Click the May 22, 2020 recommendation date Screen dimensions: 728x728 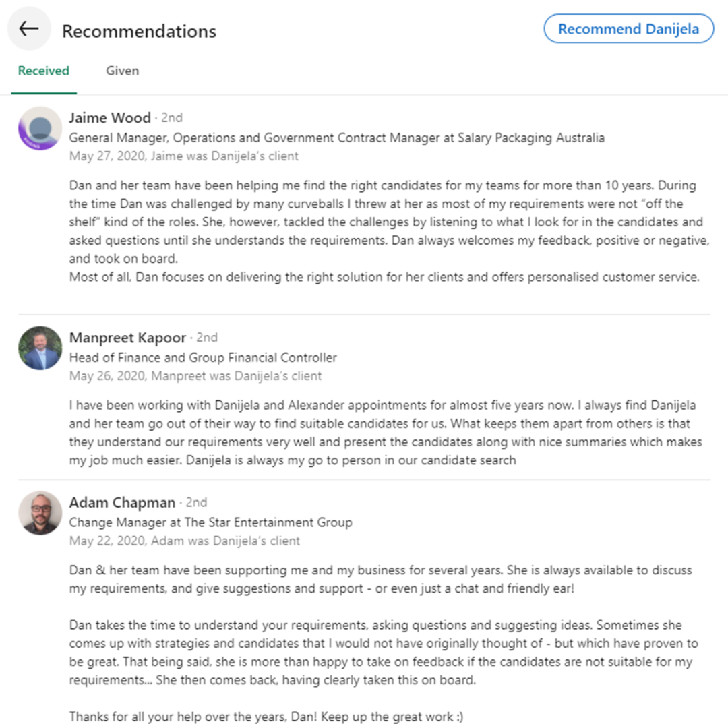tap(107, 541)
